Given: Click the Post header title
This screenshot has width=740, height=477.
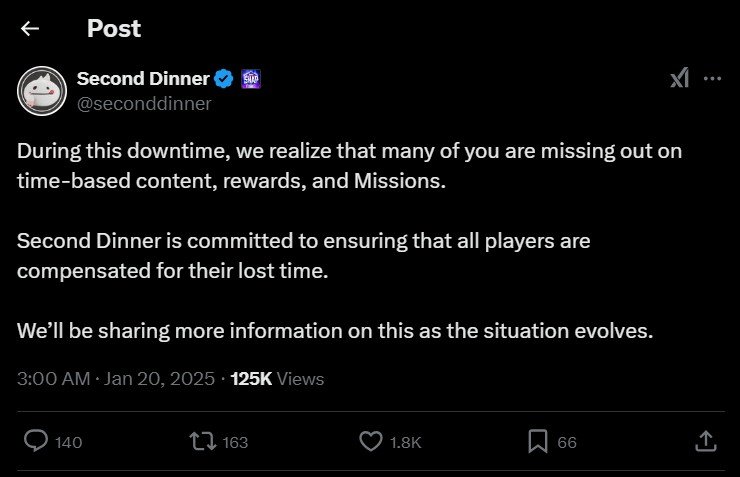Looking at the screenshot, I should click(114, 28).
